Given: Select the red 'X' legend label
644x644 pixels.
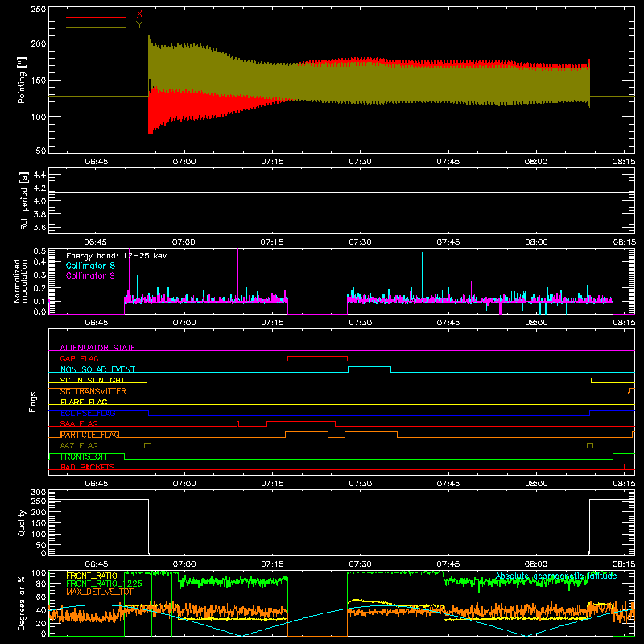Looking at the screenshot, I should tap(139, 14).
